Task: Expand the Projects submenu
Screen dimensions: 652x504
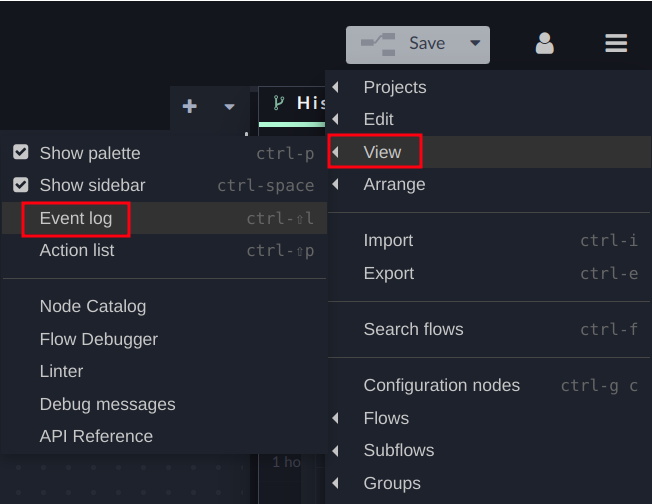Action: 395,87
